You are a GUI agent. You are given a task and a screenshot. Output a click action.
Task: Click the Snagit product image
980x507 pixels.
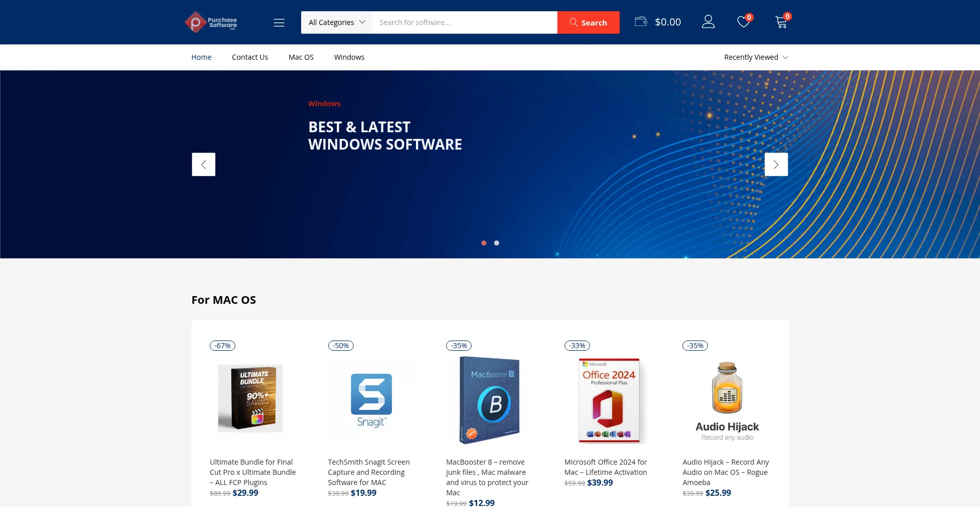coord(372,400)
